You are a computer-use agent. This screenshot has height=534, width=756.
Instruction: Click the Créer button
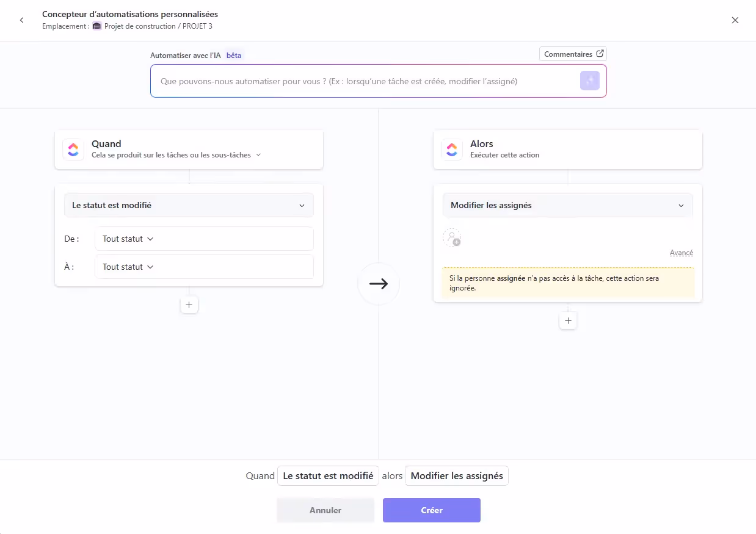pyautogui.click(x=432, y=510)
